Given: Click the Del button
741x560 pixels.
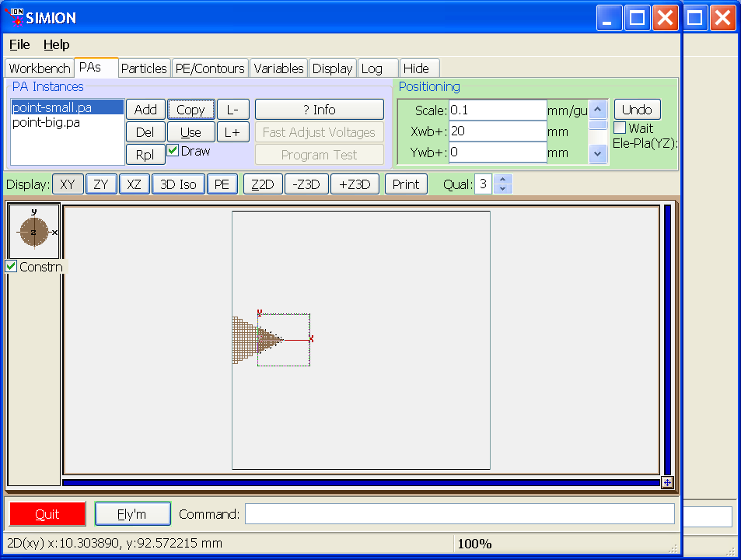Looking at the screenshot, I should tap(145, 132).
